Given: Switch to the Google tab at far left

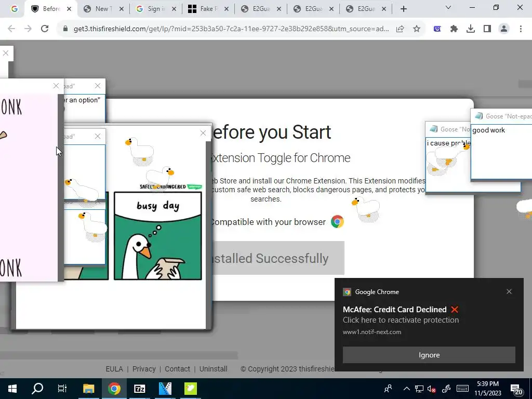Looking at the screenshot, I should (14, 9).
